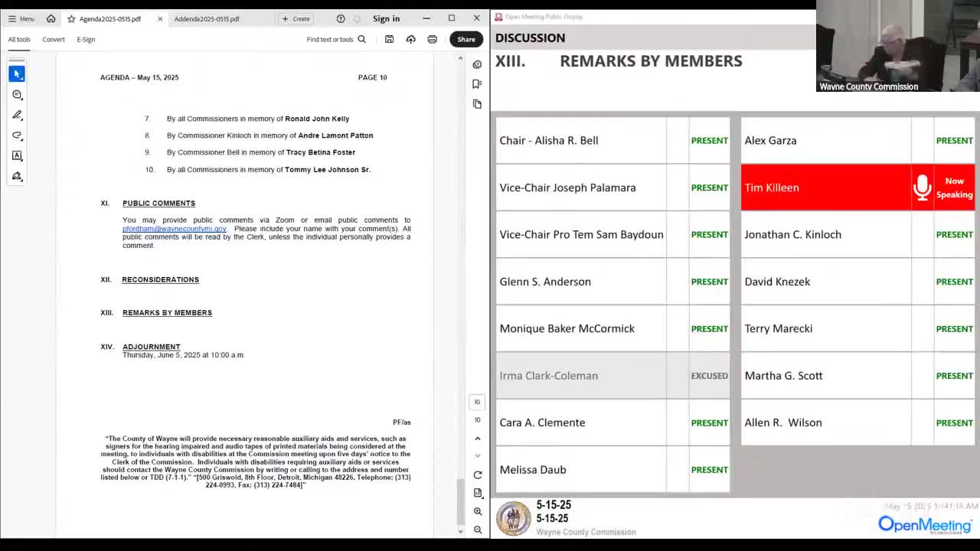The width and height of the screenshot is (980, 551).
Task: Select the Add comment tool
Action: (17, 94)
